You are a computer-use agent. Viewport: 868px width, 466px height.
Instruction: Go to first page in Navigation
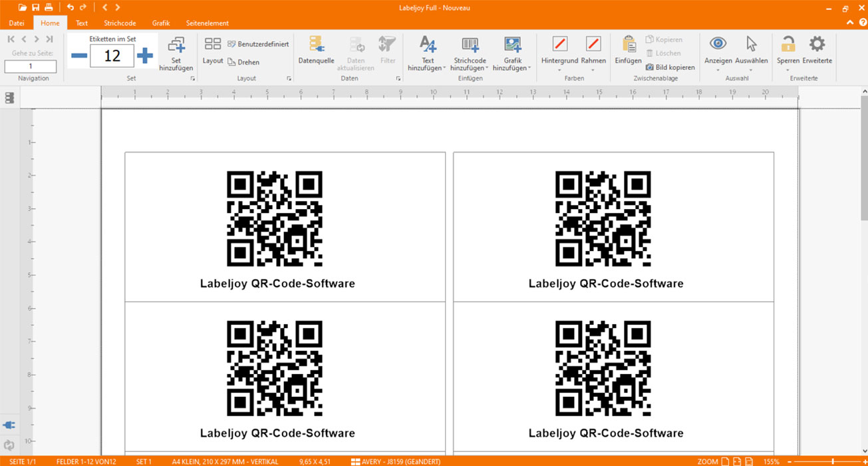click(x=11, y=40)
